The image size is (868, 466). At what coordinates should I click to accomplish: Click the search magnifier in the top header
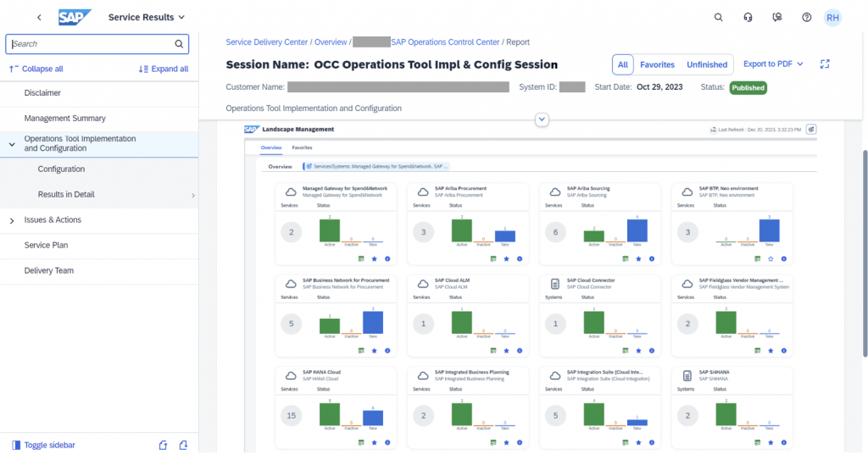[x=718, y=17]
